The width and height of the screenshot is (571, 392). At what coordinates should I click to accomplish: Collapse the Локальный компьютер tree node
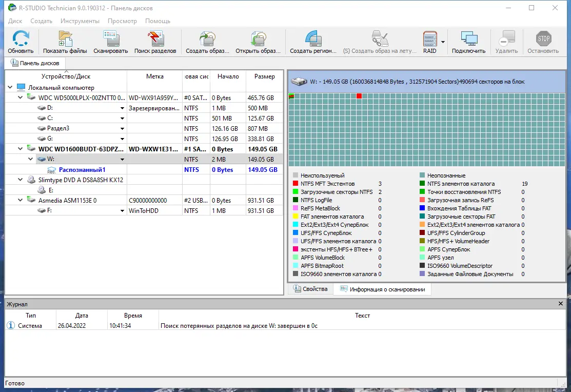pyautogui.click(x=10, y=87)
